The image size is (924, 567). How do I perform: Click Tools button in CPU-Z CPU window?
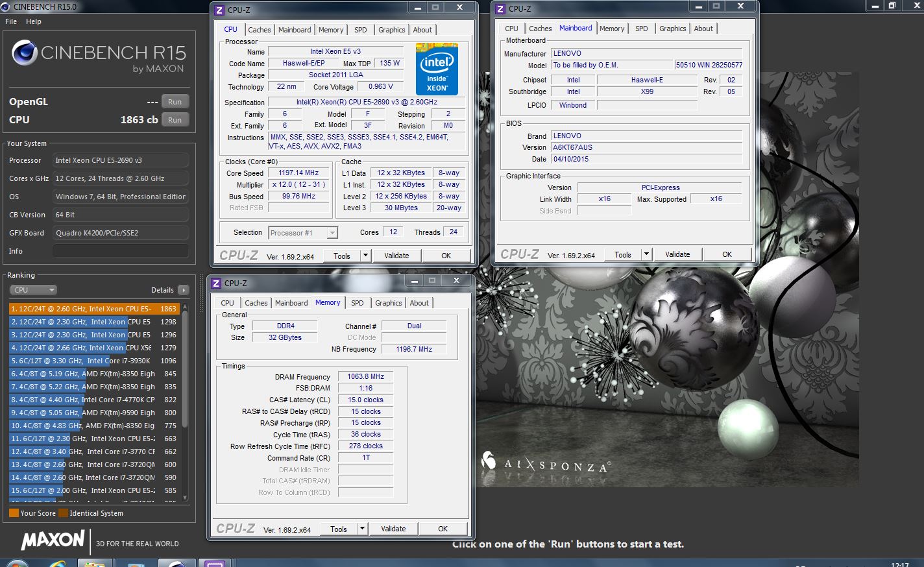point(342,256)
